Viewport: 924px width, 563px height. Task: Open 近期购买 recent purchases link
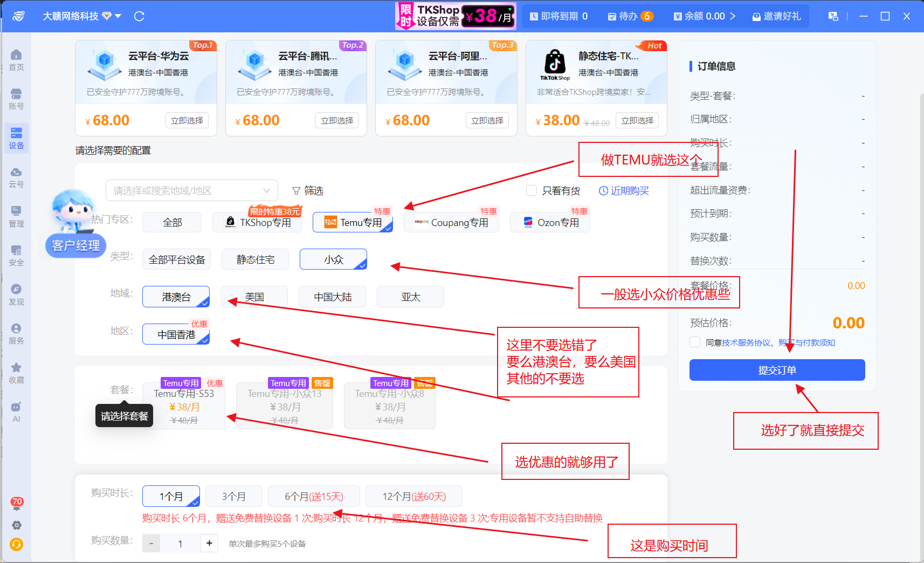pyautogui.click(x=624, y=190)
